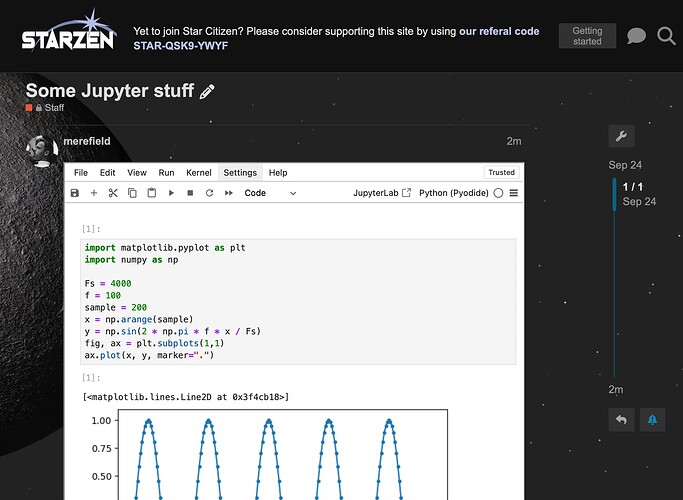Click the 1 / 1 timeline position
683x500 pixels.
click(x=632, y=187)
